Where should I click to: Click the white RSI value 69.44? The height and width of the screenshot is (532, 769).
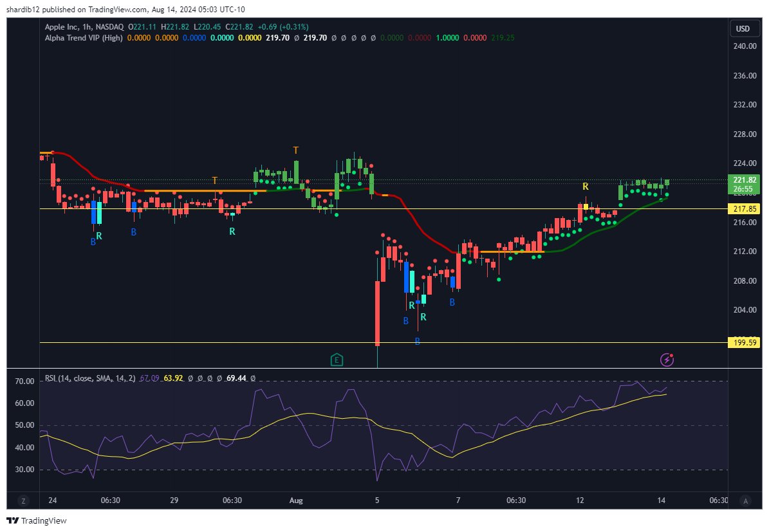coord(236,378)
